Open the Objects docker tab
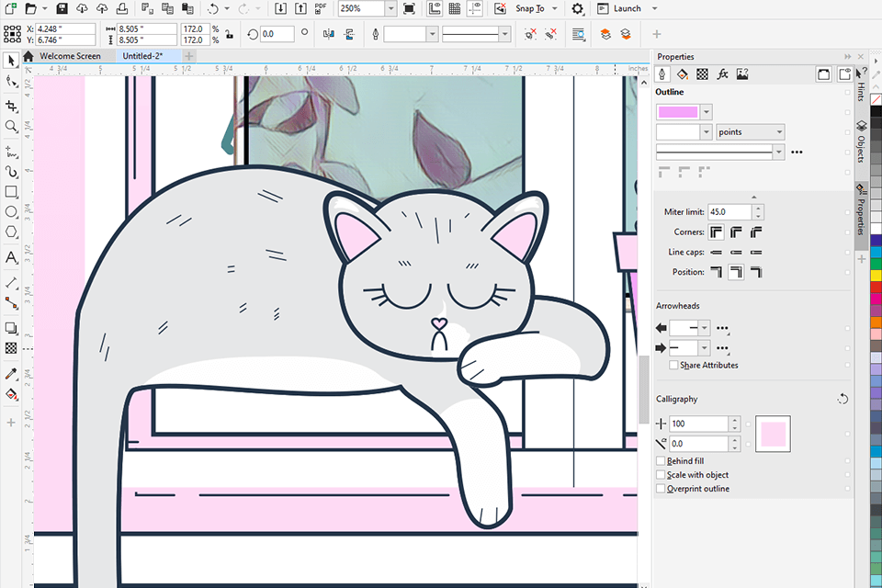The width and height of the screenshot is (882, 588). (x=861, y=141)
